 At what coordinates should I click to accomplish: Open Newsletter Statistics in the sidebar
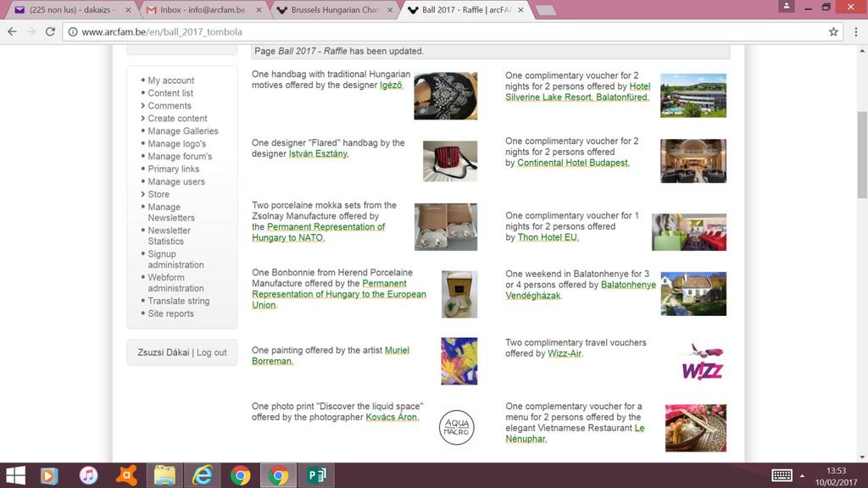[x=169, y=236]
